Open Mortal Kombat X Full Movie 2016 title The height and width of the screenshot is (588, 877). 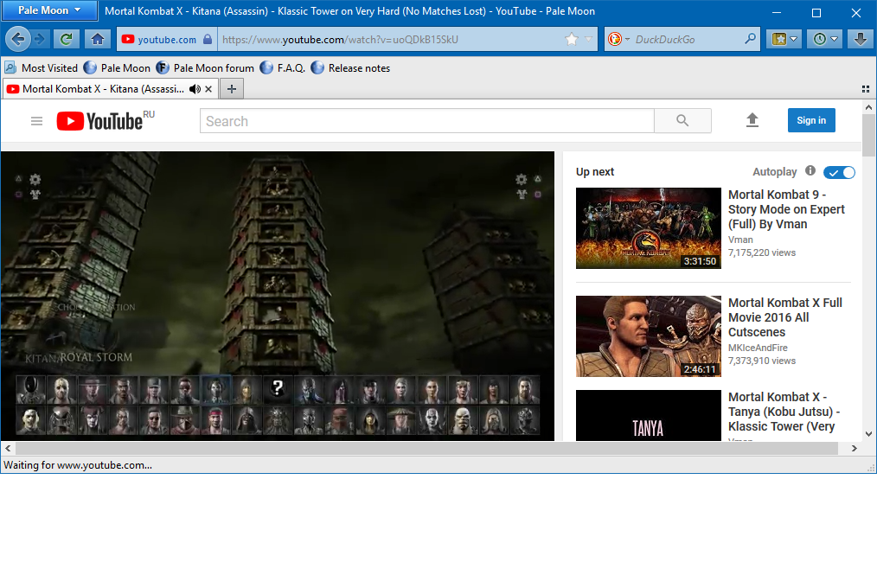[784, 317]
